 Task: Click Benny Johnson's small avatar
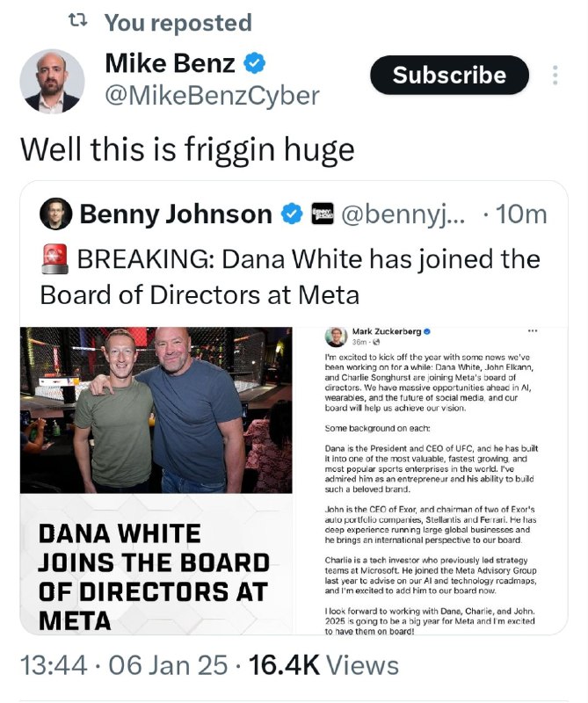[55, 214]
